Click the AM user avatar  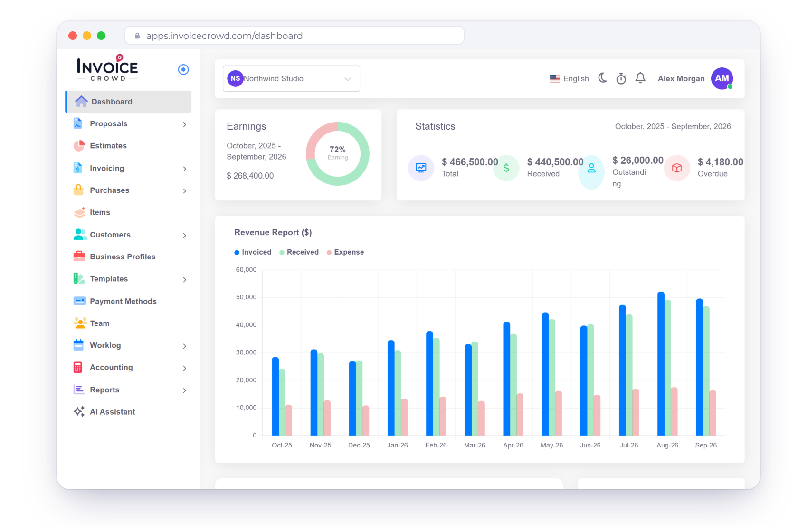pos(722,78)
